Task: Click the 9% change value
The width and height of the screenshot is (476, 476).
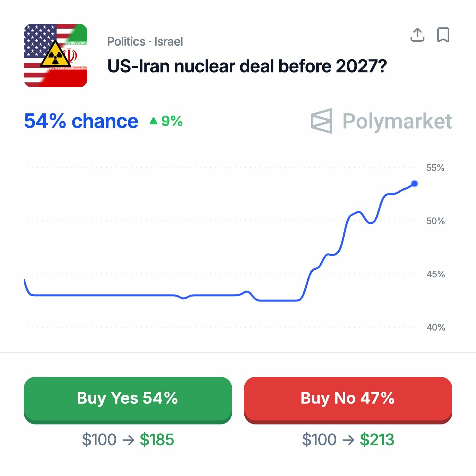Action: [x=172, y=121]
